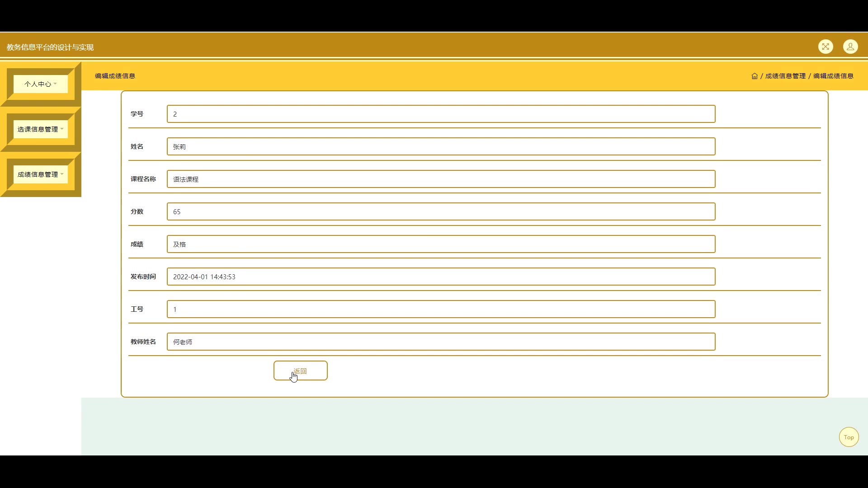This screenshot has width=868, height=488.
Task: Expand the 成绩信息管理 menu
Action: click(41, 174)
